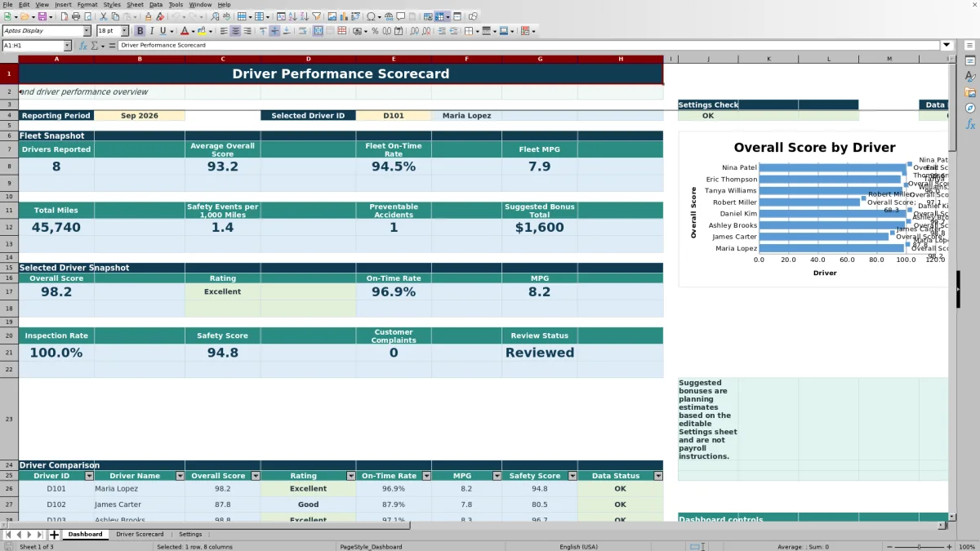Screen dimensions: 980x551
Task: Click the column A header
Action: [x=56, y=59]
